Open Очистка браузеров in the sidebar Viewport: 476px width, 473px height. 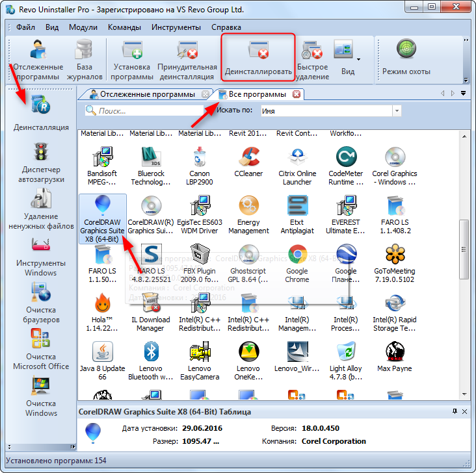(x=41, y=303)
